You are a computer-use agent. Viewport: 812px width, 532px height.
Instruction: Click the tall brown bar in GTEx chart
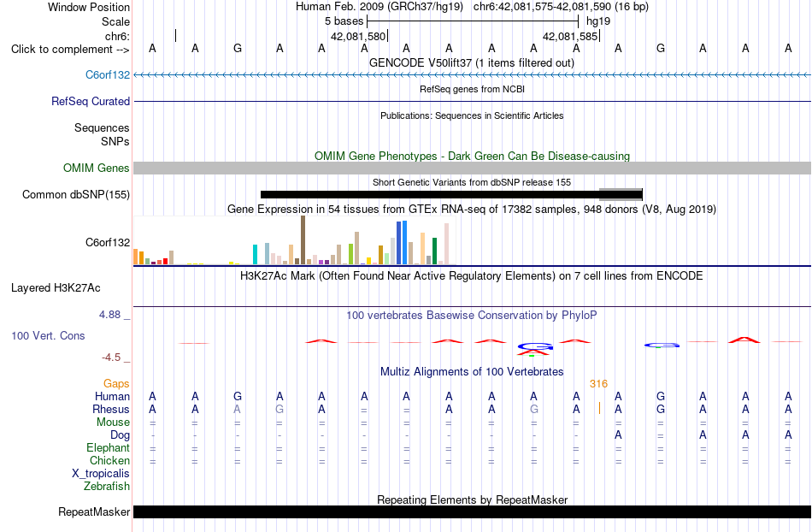pos(303,239)
